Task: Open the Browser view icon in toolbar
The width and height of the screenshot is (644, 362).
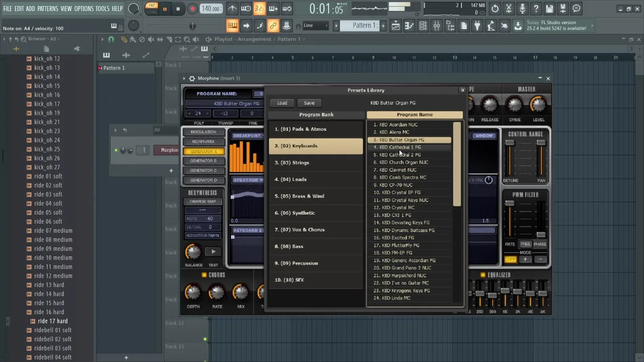Action: [450, 26]
